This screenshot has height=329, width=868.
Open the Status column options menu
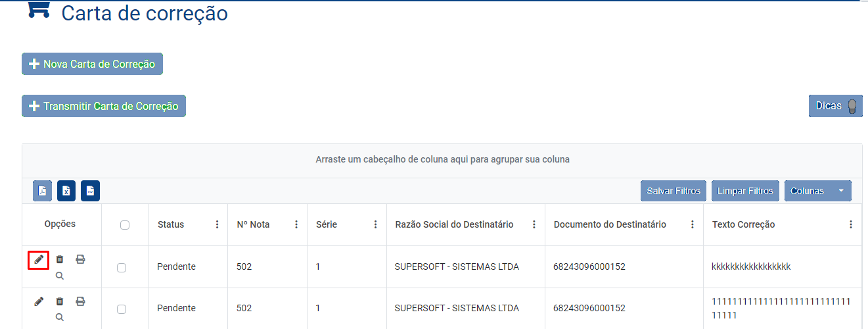click(x=217, y=225)
